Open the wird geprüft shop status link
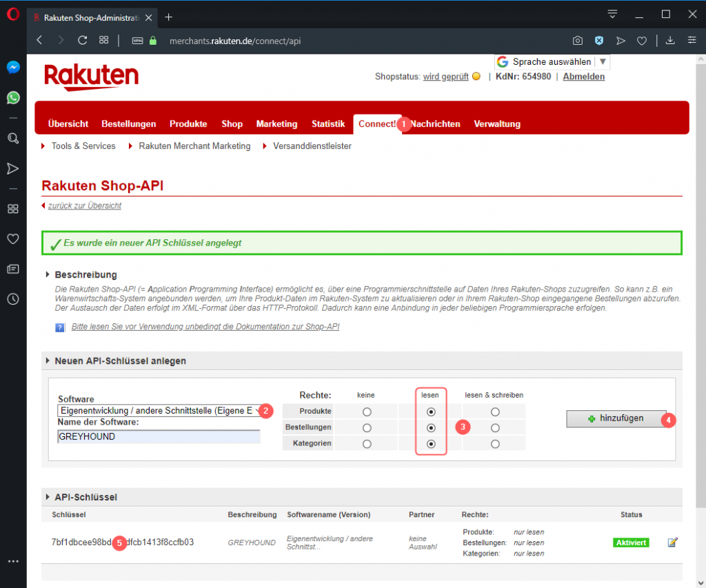Viewport: 706px width, 588px height. point(446,77)
